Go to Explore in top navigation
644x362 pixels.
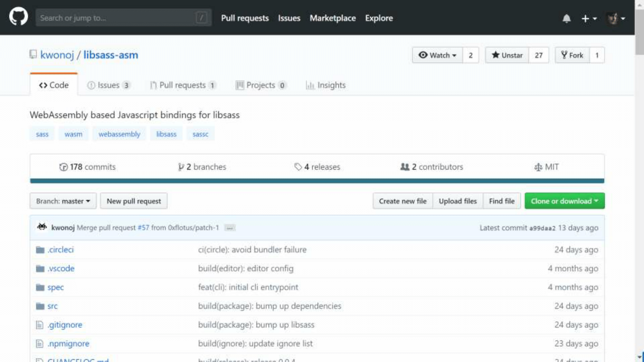(x=379, y=18)
